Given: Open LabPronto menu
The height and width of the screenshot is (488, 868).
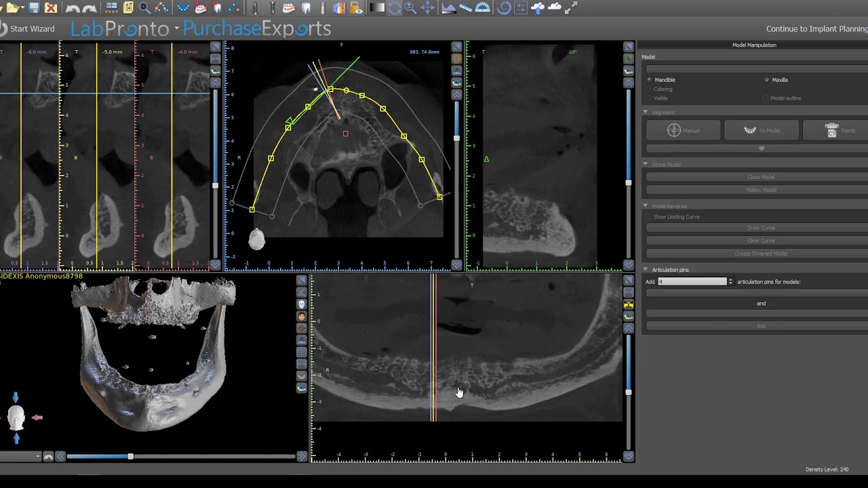Looking at the screenshot, I should [x=119, y=29].
